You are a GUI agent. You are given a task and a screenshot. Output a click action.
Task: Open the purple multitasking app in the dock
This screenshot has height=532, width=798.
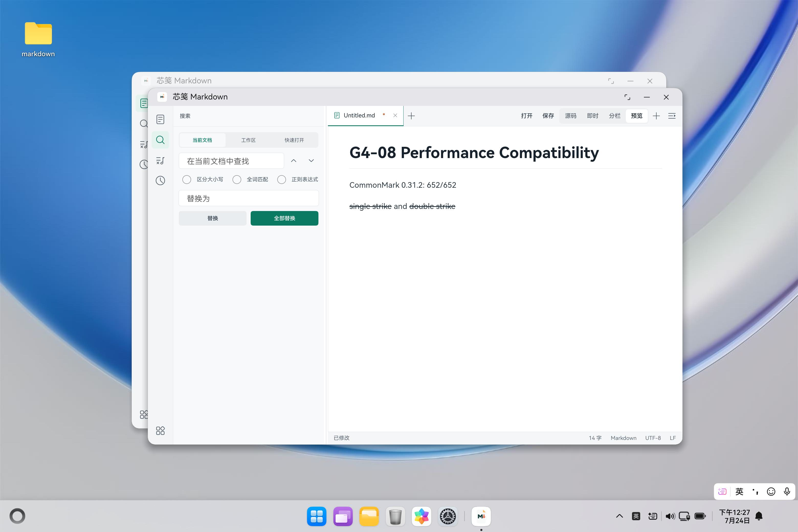pos(343,516)
